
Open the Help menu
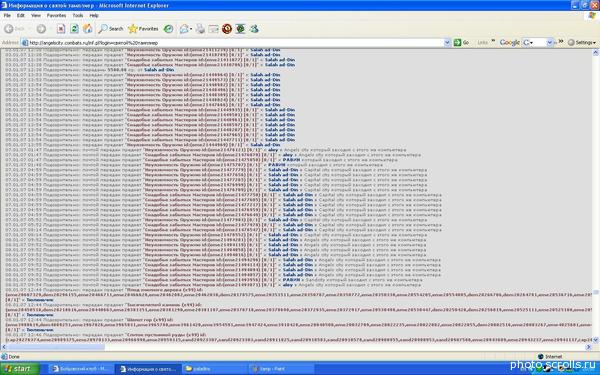point(94,15)
